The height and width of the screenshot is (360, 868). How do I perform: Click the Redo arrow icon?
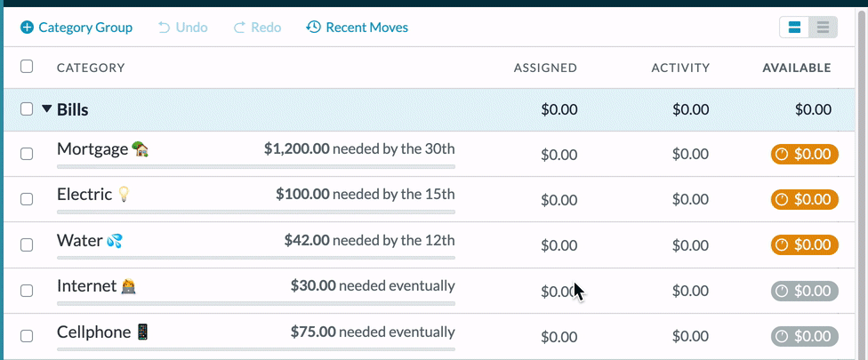click(x=239, y=27)
